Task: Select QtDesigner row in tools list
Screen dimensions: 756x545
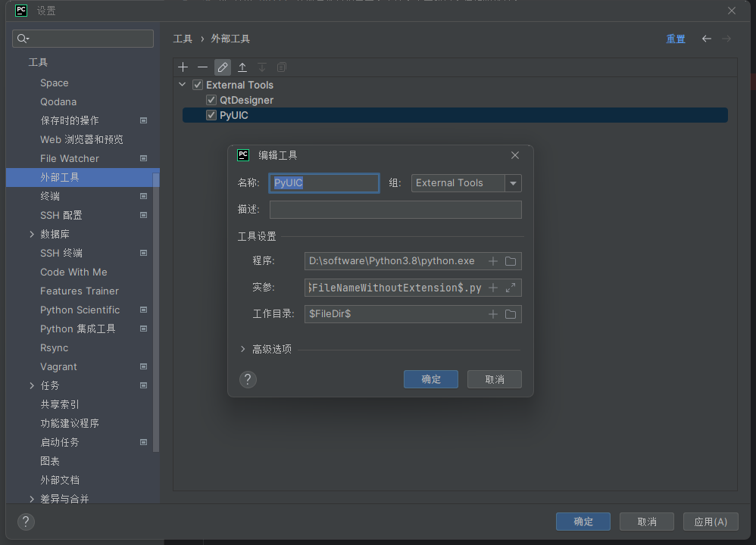Action: [x=455, y=100]
